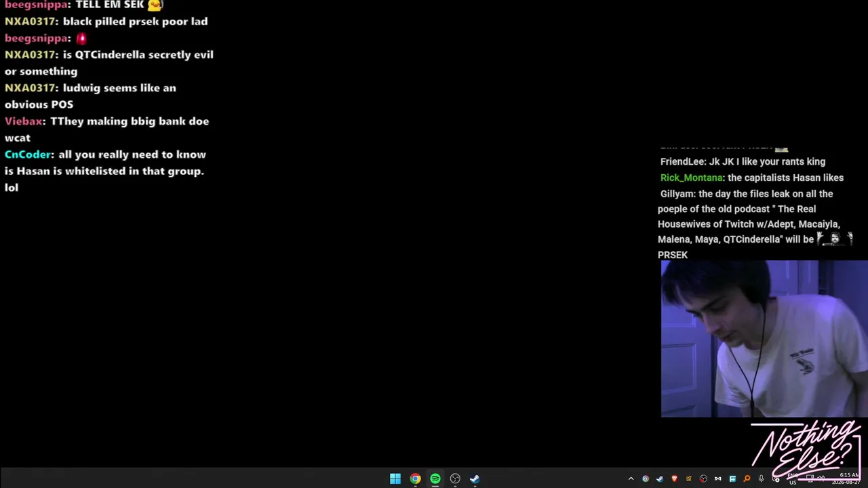
Task: Click the text 'Hasan is whitelisted in that group.'
Action: (x=110, y=171)
